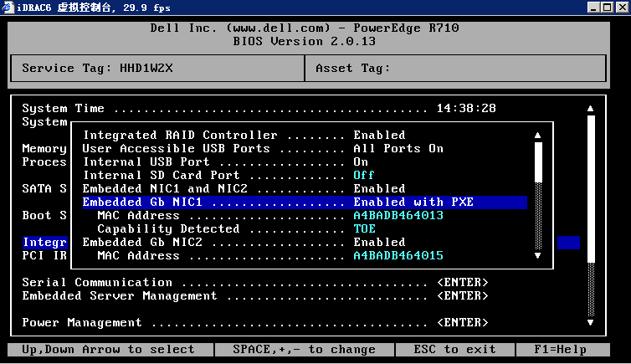Click the iDRAC6 window icon in title bar
The height and width of the screenshot is (364, 631).
point(8,8)
